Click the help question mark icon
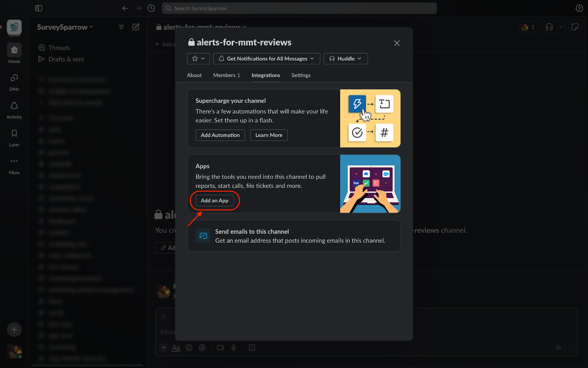The image size is (588, 368). (x=579, y=8)
